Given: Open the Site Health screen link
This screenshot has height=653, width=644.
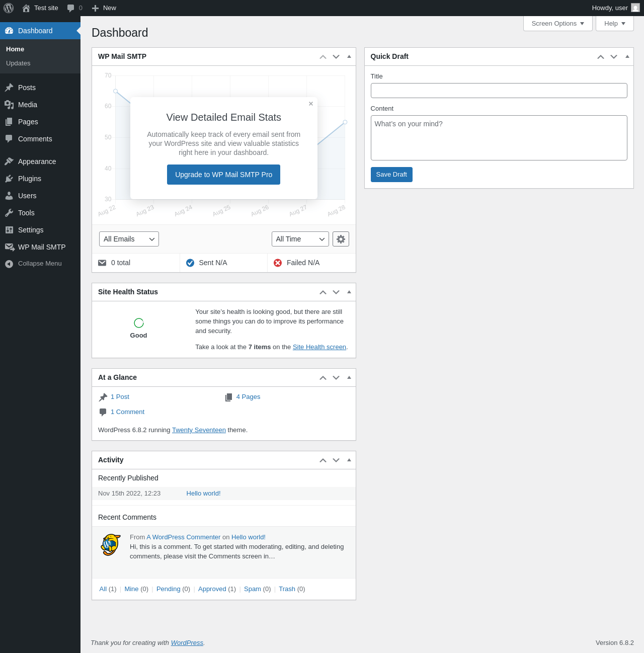Looking at the screenshot, I should [x=319, y=347].
